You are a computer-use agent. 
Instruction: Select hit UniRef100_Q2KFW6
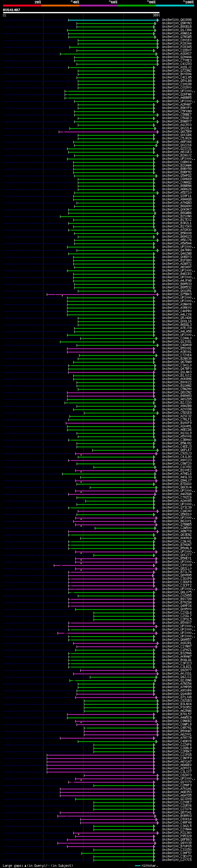[177, 94]
